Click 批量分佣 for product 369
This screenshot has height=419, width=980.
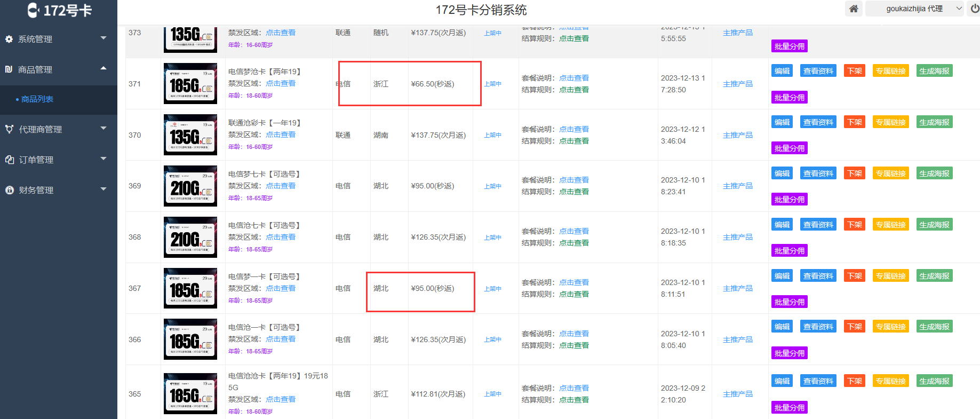pos(790,200)
